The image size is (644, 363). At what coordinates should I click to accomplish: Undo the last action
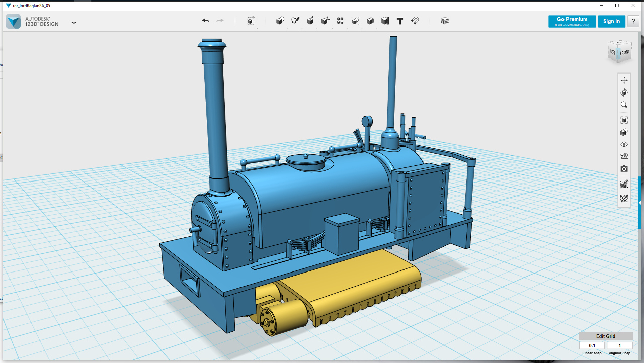coord(205,21)
